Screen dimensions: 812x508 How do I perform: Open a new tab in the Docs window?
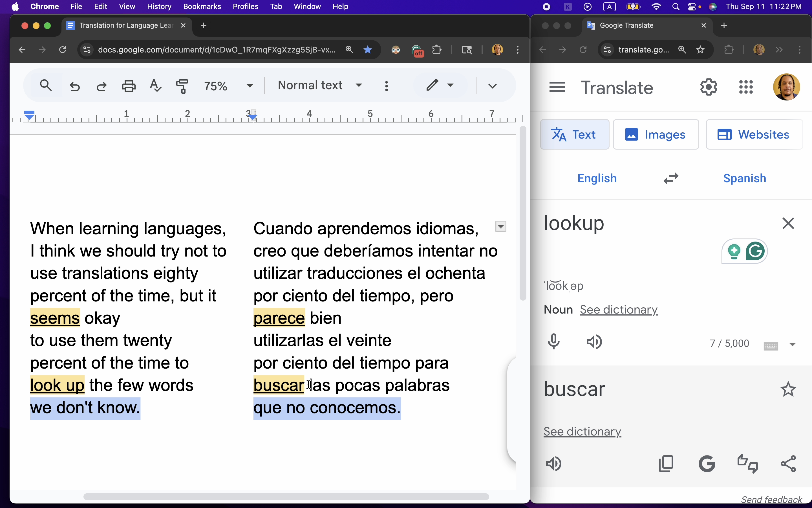[203, 25]
